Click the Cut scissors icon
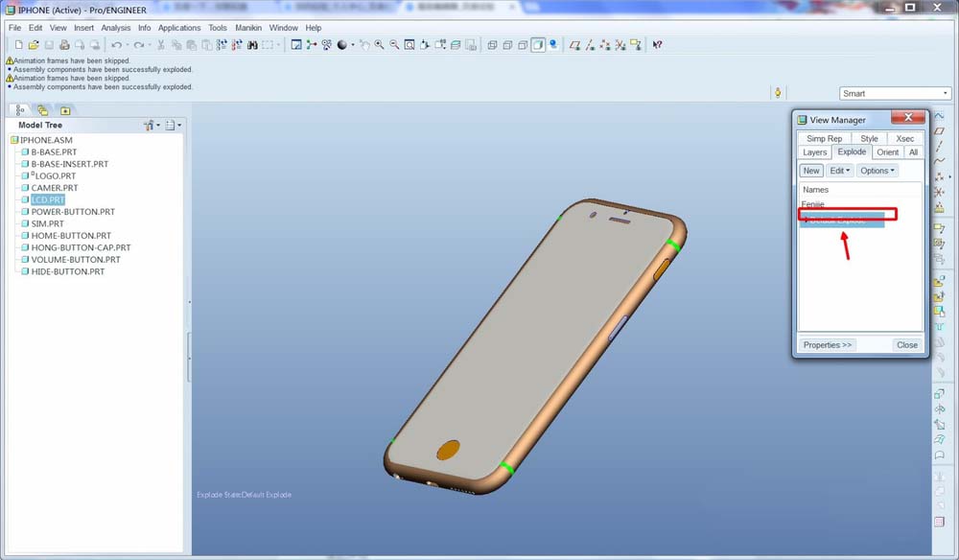Image resolution: width=959 pixels, height=560 pixels. click(161, 45)
